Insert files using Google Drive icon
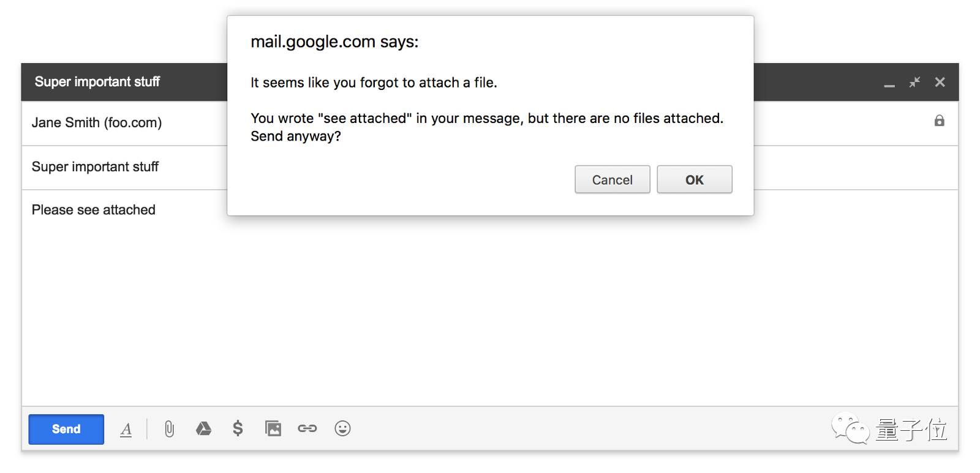 [x=203, y=429]
